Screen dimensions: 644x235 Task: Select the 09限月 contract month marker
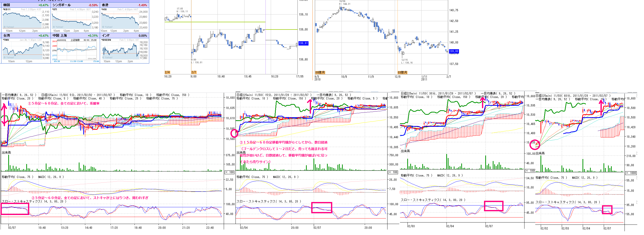pyautogui.click(x=320, y=72)
